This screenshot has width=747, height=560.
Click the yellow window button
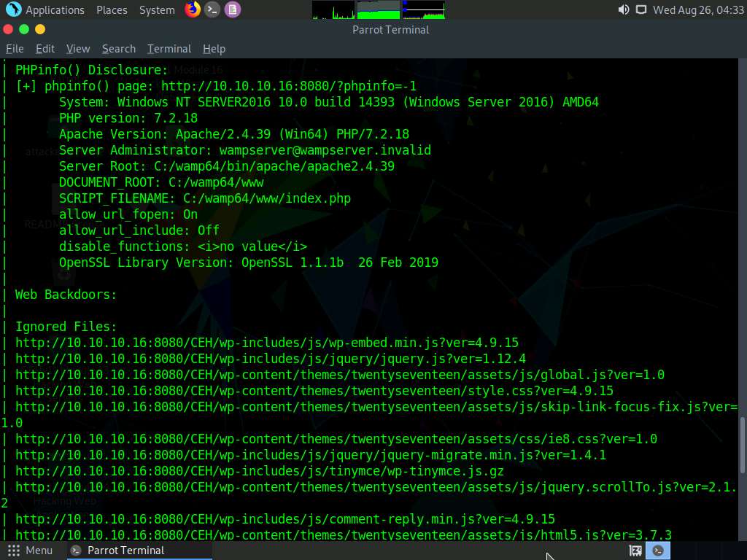[x=40, y=29]
